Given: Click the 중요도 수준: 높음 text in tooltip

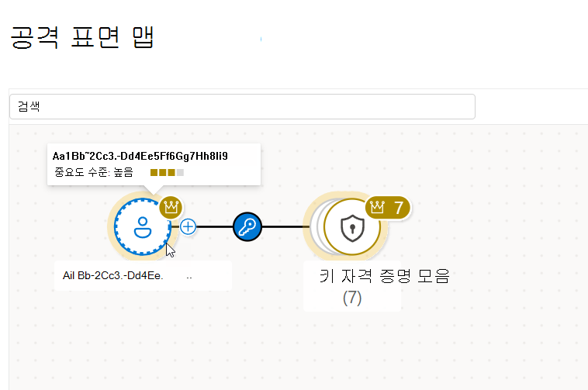Looking at the screenshot, I should click(x=94, y=172).
